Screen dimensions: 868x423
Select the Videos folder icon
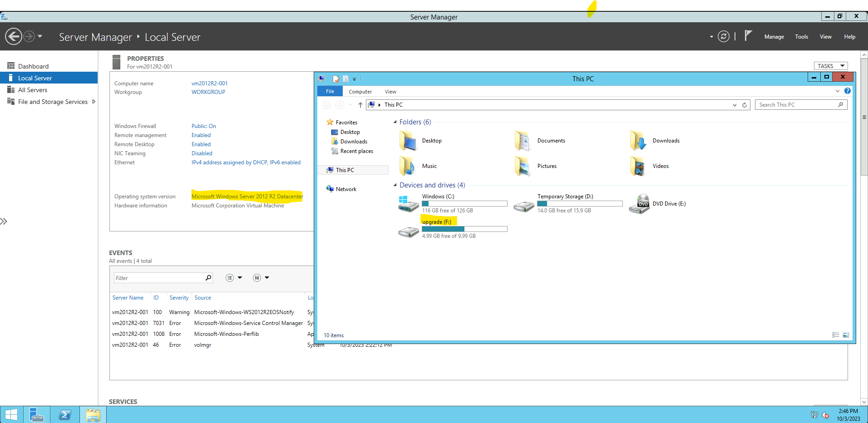(x=638, y=166)
